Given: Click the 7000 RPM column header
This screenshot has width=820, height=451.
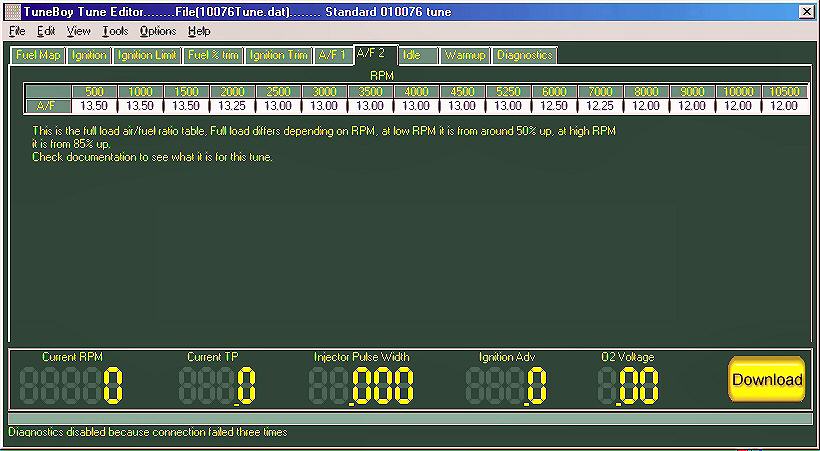Looking at the screenshot, I should coord(600,92).
